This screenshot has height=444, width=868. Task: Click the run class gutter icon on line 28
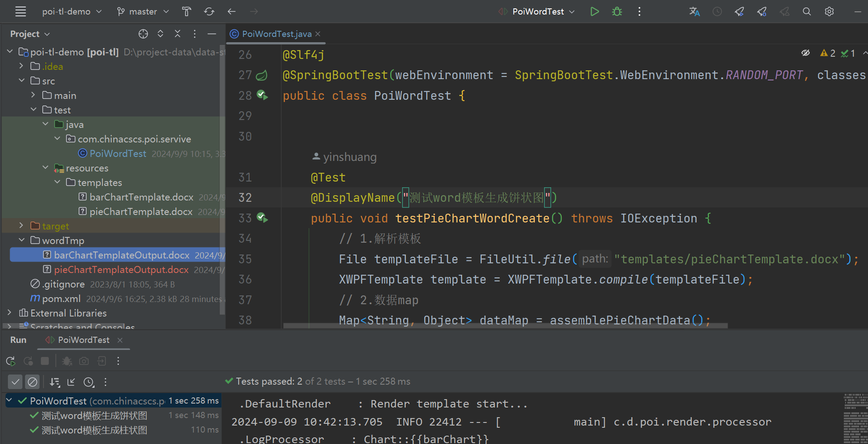coord(262,95)
